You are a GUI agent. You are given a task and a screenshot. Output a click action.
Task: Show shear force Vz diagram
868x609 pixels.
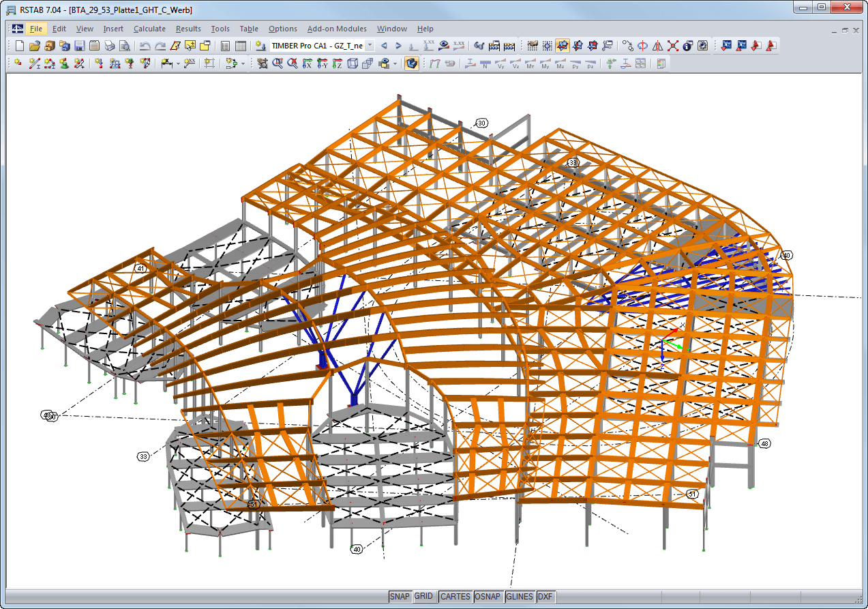click(515, 64)
